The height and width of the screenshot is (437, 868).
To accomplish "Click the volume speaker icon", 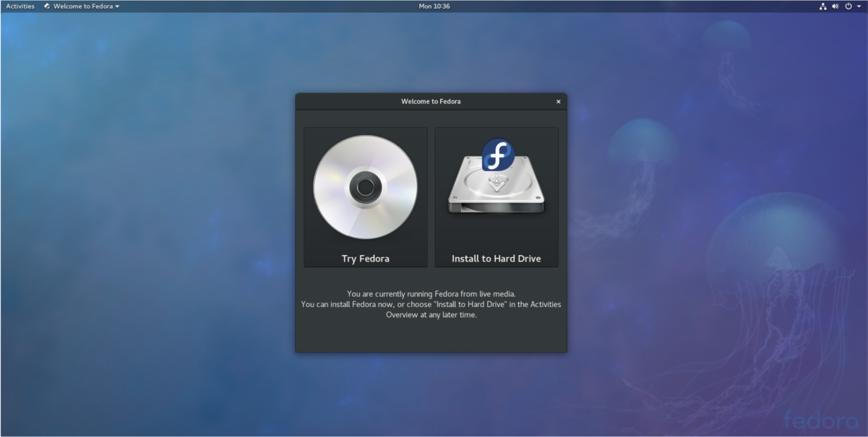I will 835,6.
